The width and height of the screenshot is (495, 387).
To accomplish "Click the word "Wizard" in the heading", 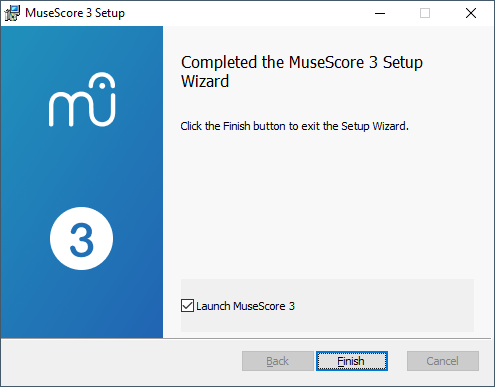I will pos(205,81).
